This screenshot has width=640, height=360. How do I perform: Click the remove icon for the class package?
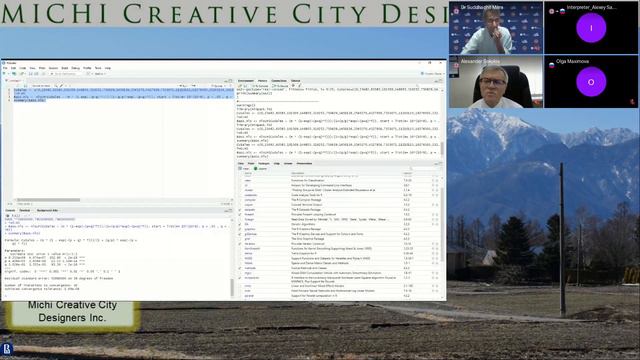tap(437, 180)
